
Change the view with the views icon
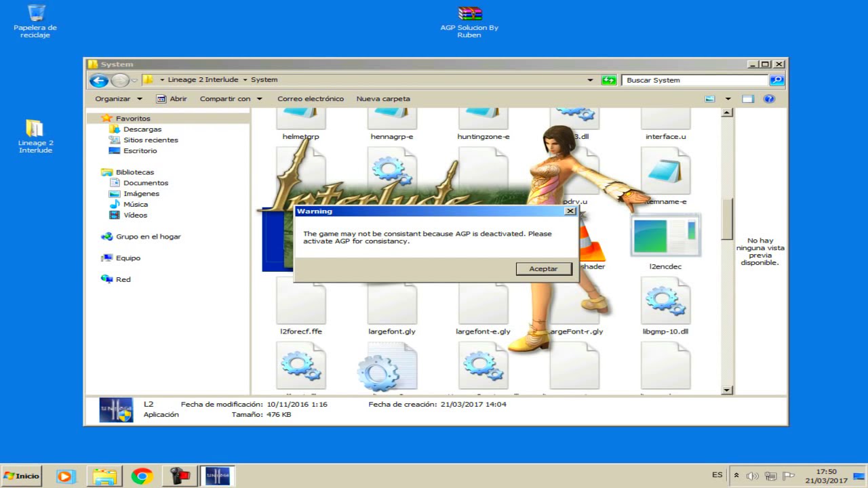pyautogui.click(x=710, y=99)
